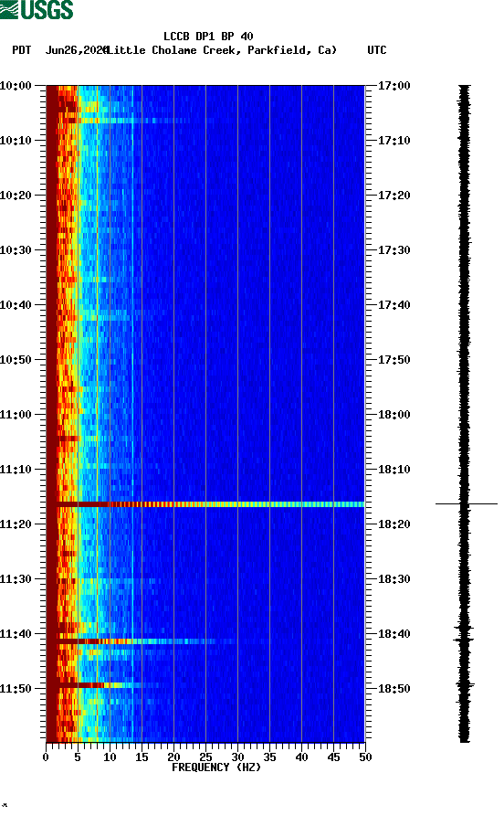Click the '11:30' PDT time label
Screen dimensions: 504x815
pos(16,579)
